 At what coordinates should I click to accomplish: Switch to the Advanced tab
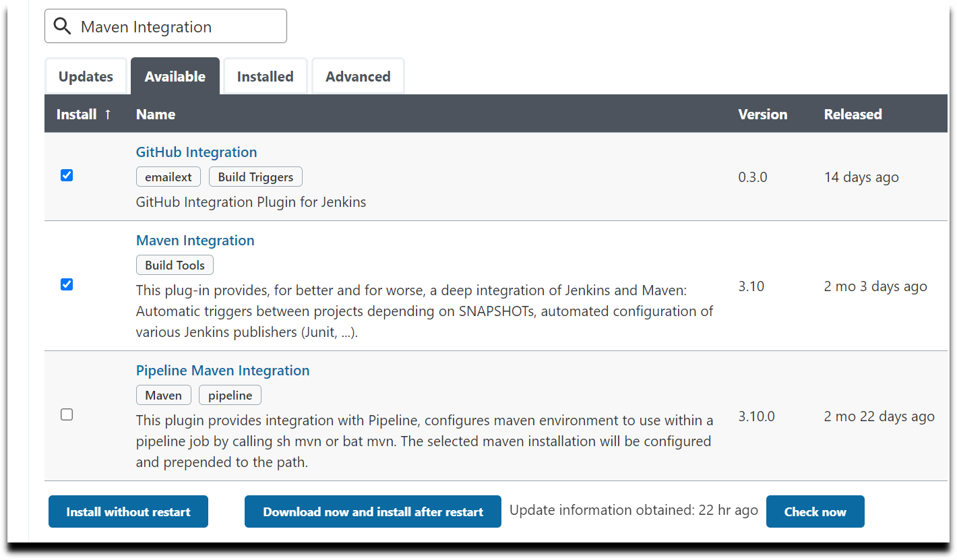coord(358,76)
